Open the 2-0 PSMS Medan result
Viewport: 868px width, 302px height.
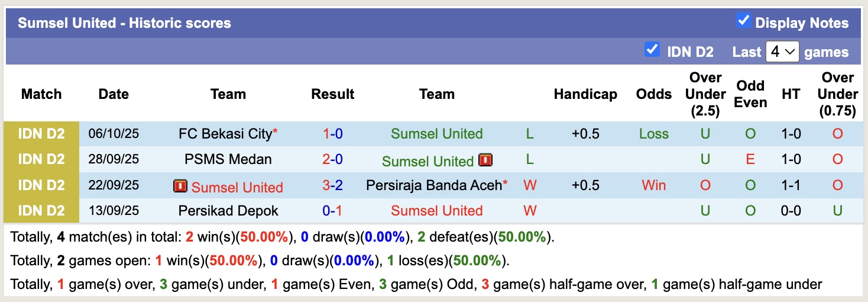click(x=332, y=159)
